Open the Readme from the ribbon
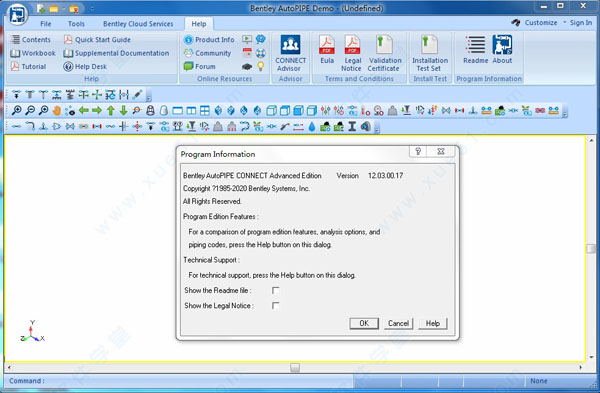This screenshot has height=393, width=600. coord(475,50)
